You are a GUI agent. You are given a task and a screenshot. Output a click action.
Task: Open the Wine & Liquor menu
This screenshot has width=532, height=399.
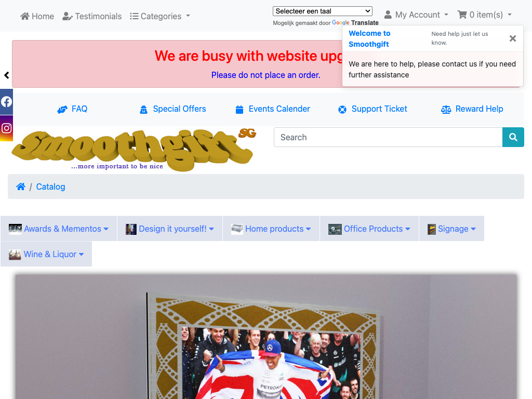coord(46,254)
